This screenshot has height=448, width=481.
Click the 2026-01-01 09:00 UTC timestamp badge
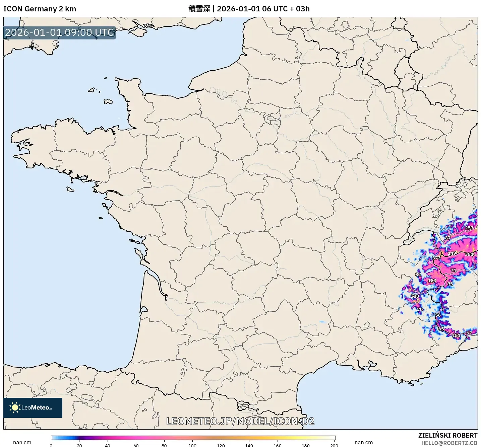coord(60,32)
